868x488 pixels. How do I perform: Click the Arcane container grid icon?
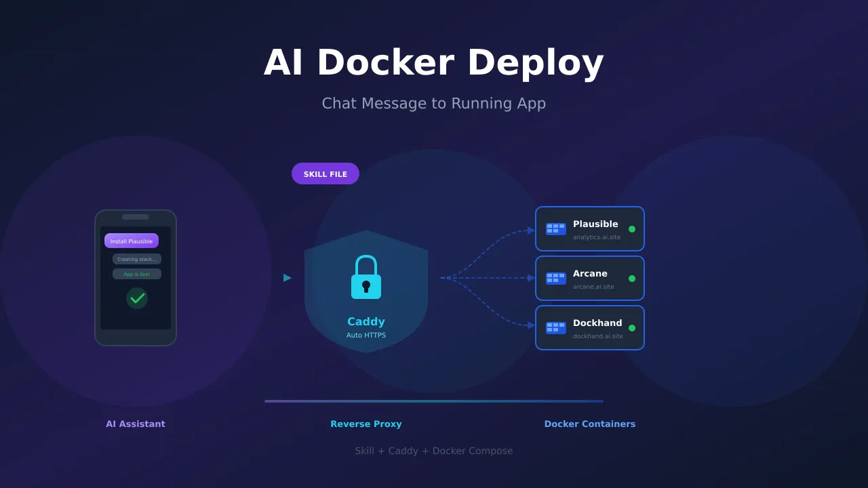556,279
